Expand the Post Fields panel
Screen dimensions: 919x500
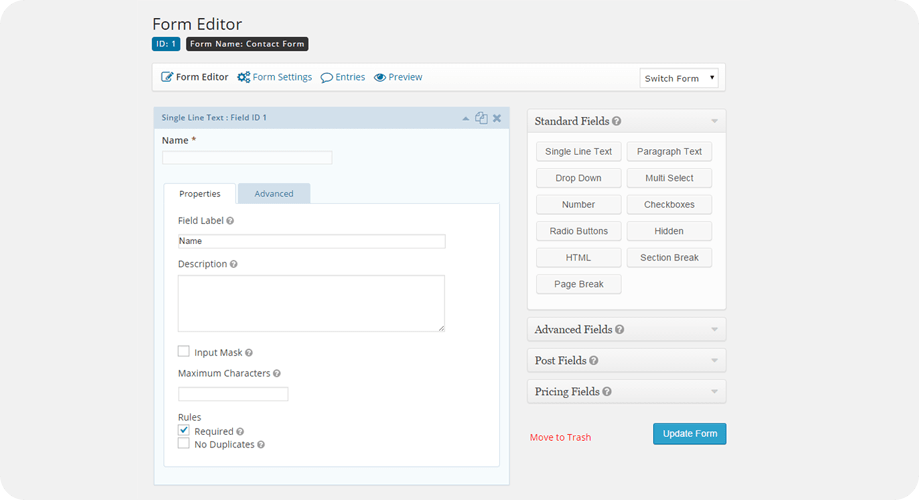tap(625, 361)
